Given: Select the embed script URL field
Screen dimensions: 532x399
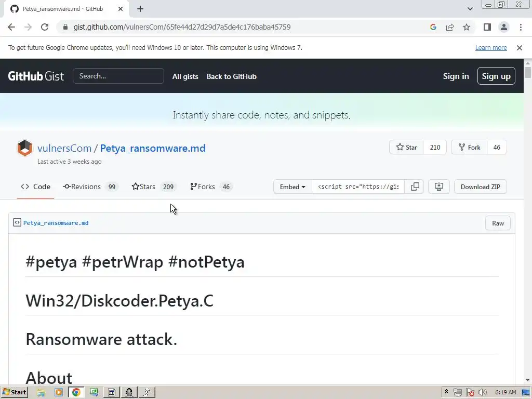Looking at the screenshot, I should point(358,187).
